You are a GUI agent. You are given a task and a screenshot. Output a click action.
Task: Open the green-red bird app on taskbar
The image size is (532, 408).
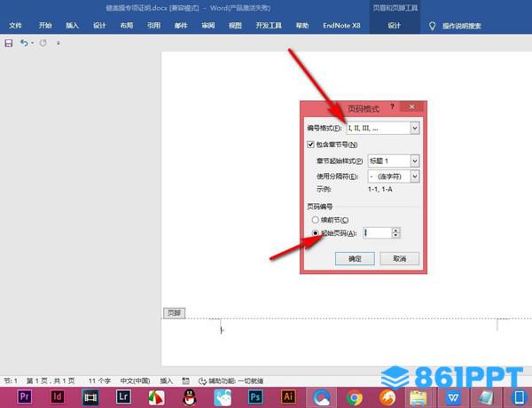pos(156,397)
